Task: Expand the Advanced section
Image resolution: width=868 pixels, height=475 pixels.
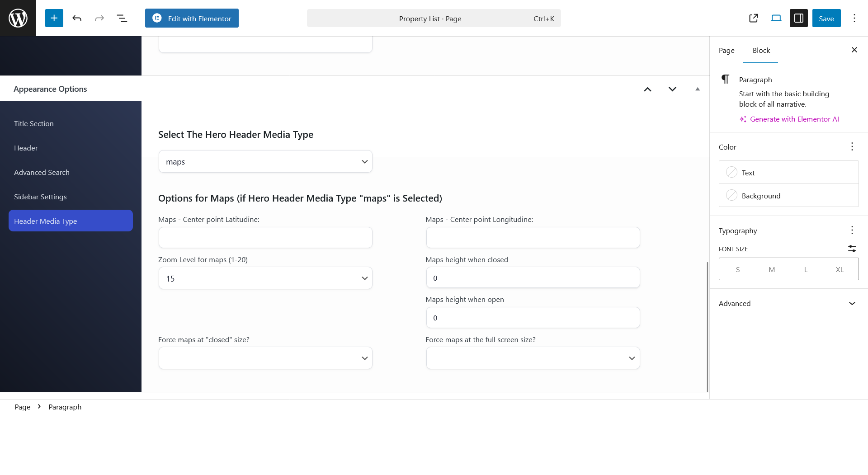Action: coord(788,304)
